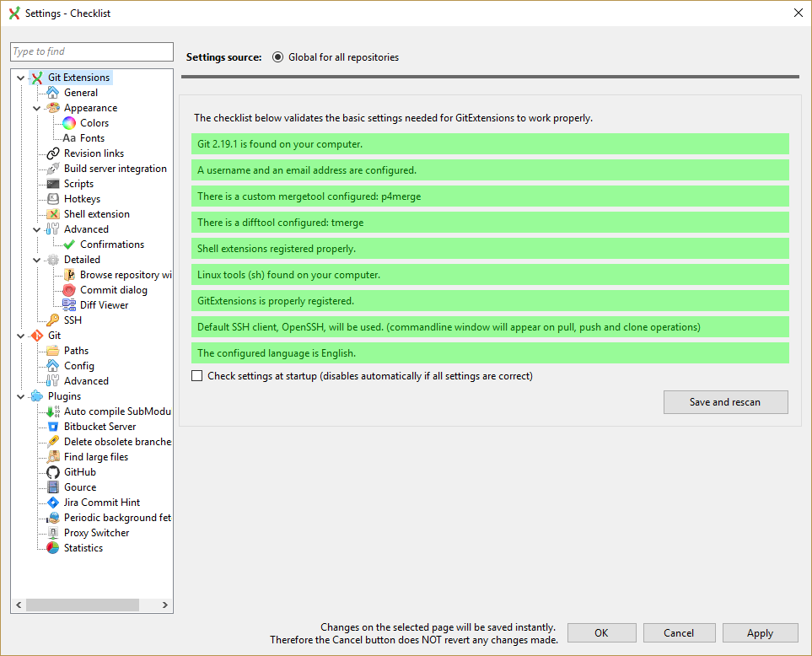The width and height of the screenshot is (812, 656).
Task: Open the Colors settings with the palette icon
Action: coord(69,122)
